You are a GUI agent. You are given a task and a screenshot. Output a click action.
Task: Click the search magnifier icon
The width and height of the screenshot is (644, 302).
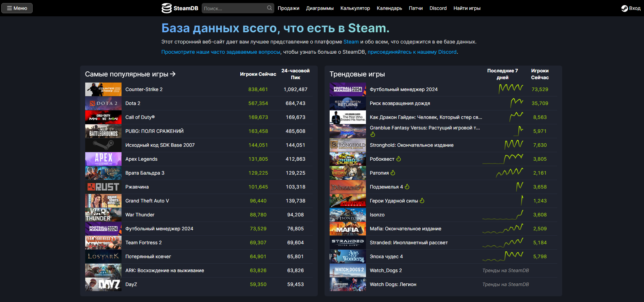(270, 8)
